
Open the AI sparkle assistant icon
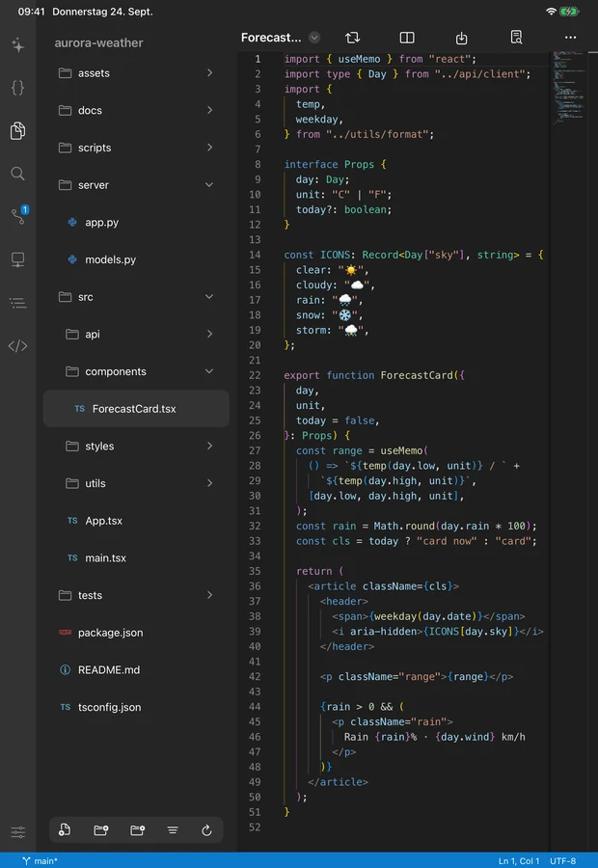pyautogui.click(x=17, y=44)
